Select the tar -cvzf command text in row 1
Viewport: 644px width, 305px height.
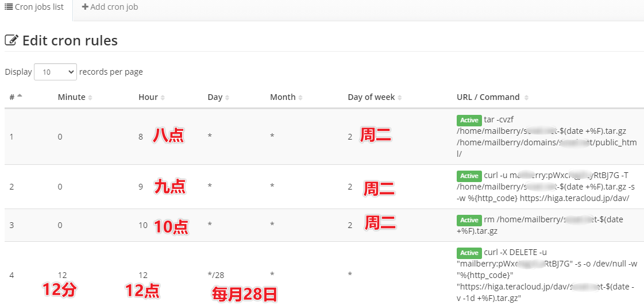click(547, 137)
